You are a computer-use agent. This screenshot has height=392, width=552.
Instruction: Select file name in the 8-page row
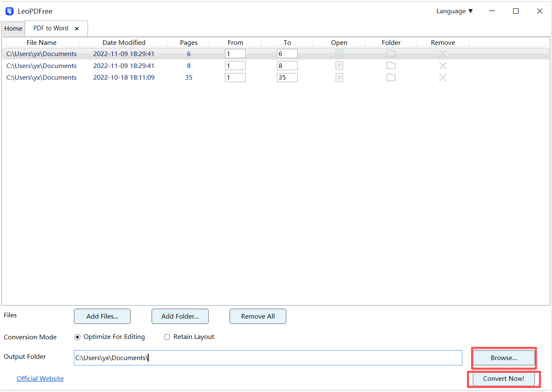[42, 66]
